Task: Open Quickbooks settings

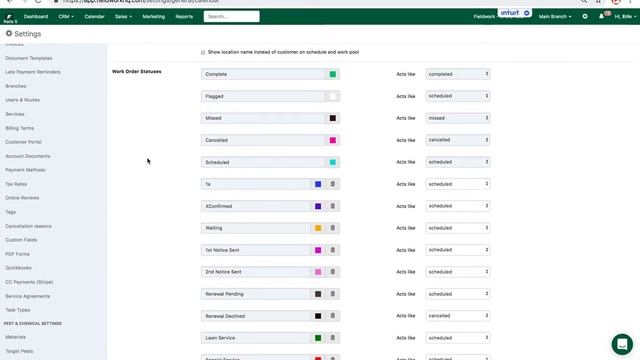Action: pos(18,268)
